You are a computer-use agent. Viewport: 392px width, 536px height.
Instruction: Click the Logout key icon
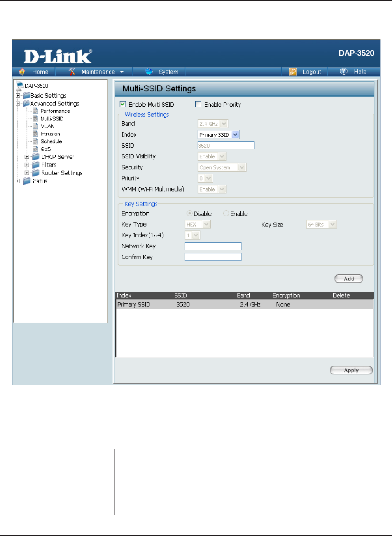293,72
